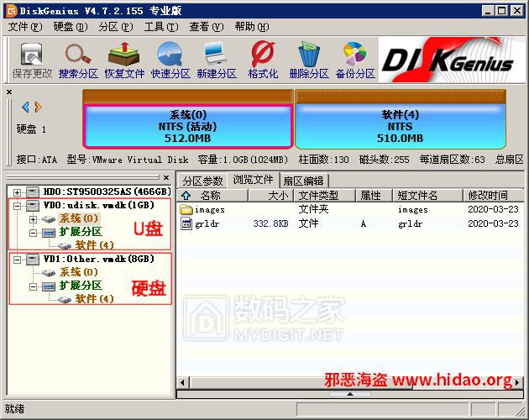Image resolution: width=529 pixels, height=420 pixels.
Task: Select 软件(4) tree item under VD0
Action: point(94,245)
